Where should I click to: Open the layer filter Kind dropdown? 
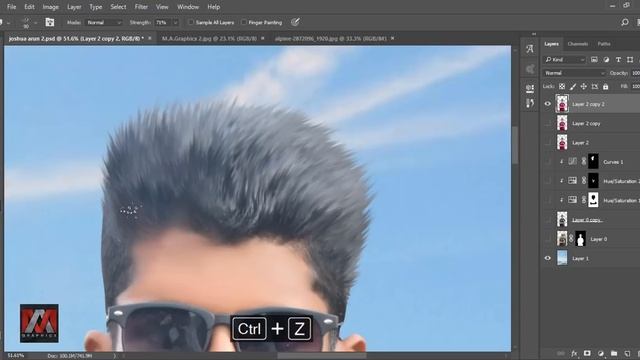[x=565, y=60]
